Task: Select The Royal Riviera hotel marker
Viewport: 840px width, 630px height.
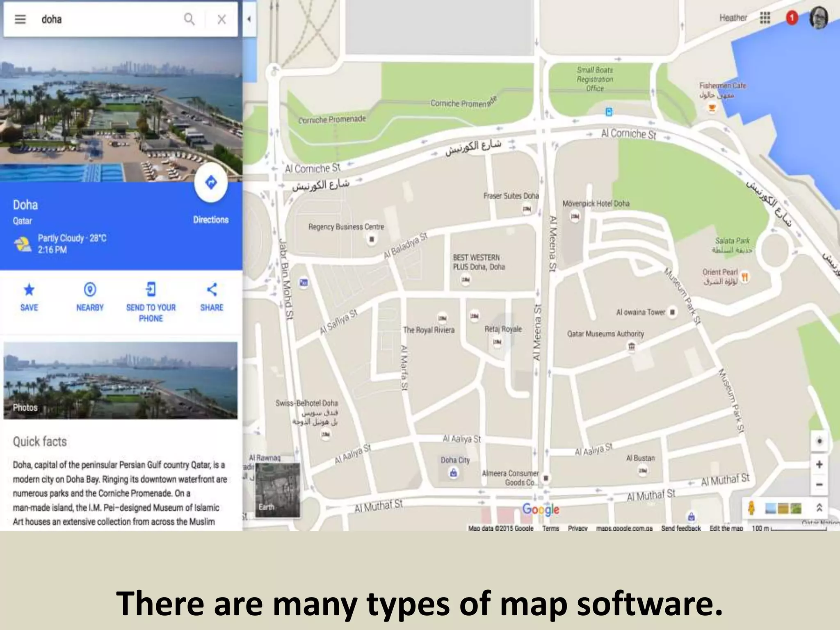Action: point(442,318)
